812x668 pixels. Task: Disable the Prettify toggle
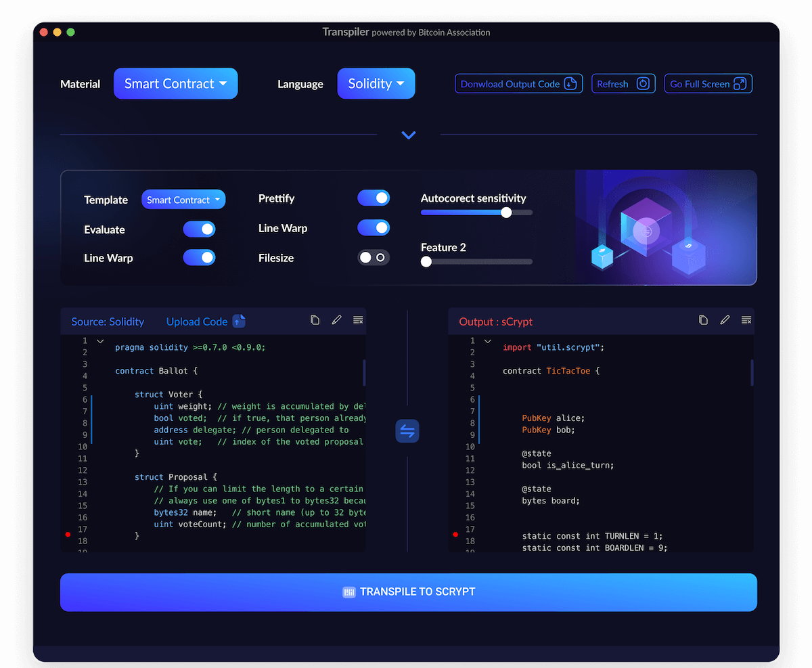tap(374, 198)
